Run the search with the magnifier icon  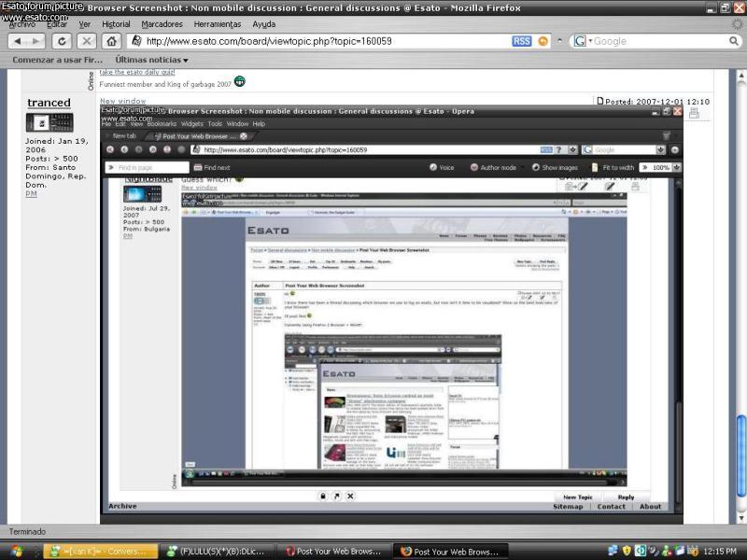pyautogui.click(x=734, y=41)
